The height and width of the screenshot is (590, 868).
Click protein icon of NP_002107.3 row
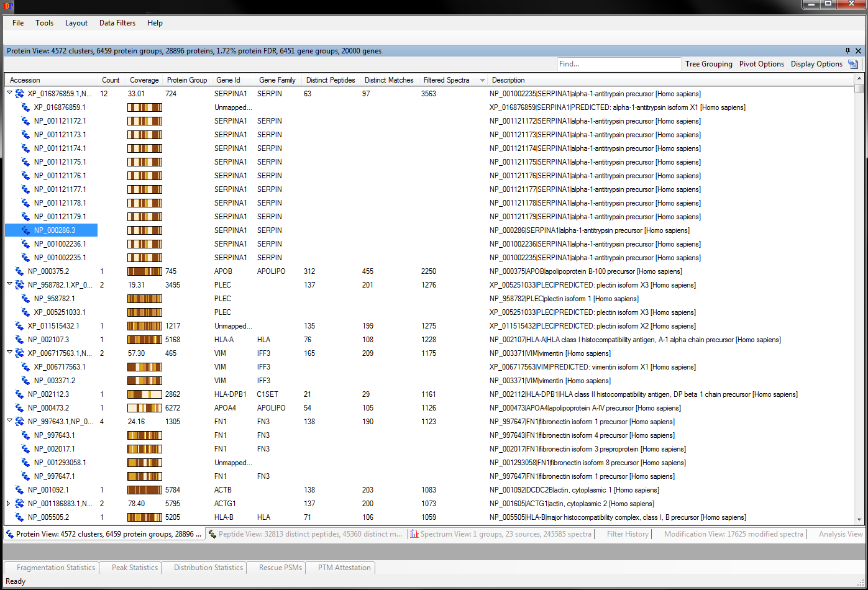(19, 340)
